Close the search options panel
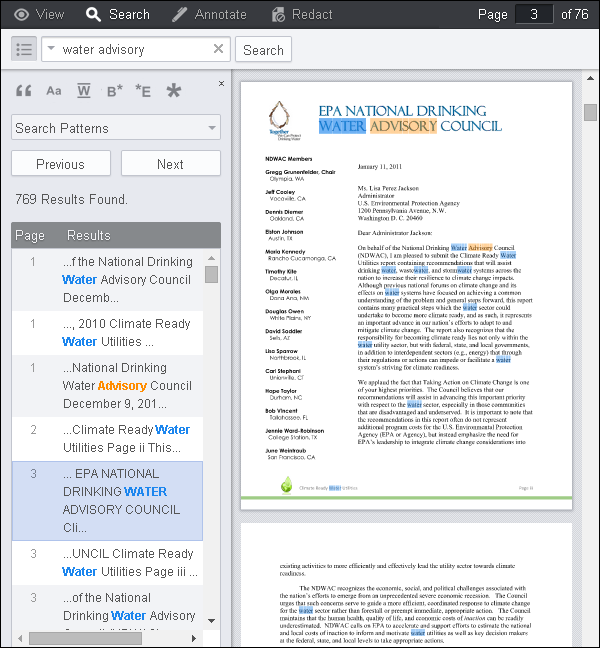 tap(221, 83)
